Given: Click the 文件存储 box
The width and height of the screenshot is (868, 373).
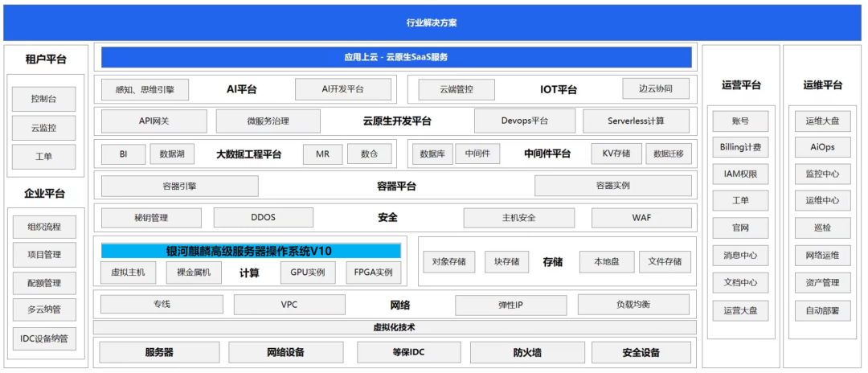Looking at the screenshot, I should (x=665, y=262).
